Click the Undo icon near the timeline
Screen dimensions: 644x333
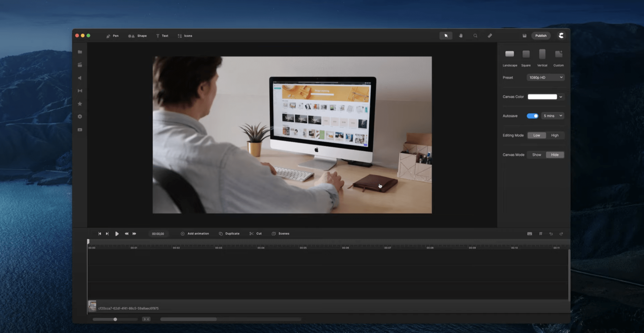551,234
